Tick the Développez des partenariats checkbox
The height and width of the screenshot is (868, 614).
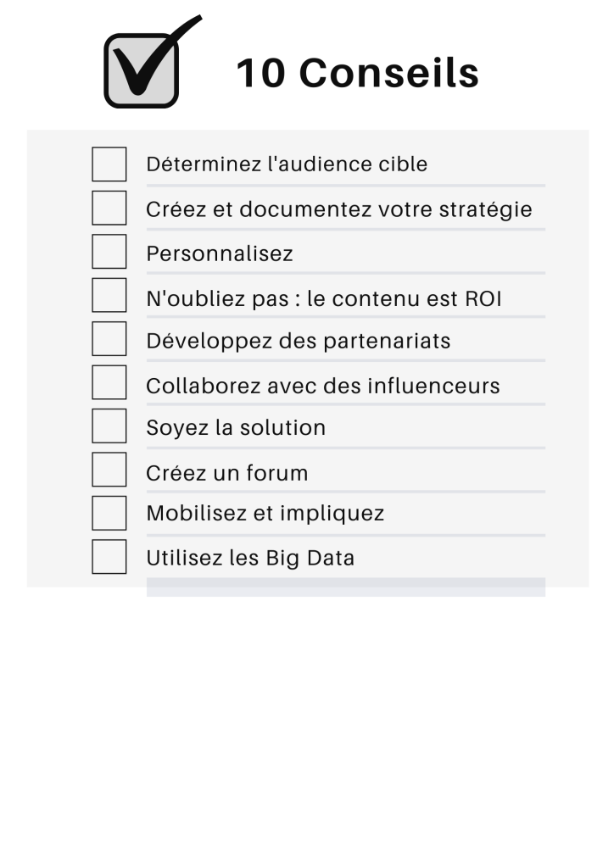tap(109, 339)
